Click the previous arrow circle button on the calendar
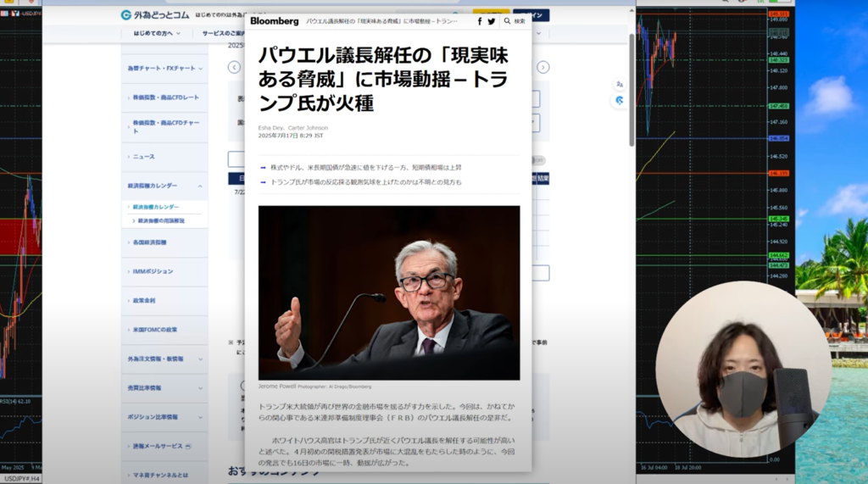Image resolution: width=868 pixels, height=484 pixels. [234, 67]
